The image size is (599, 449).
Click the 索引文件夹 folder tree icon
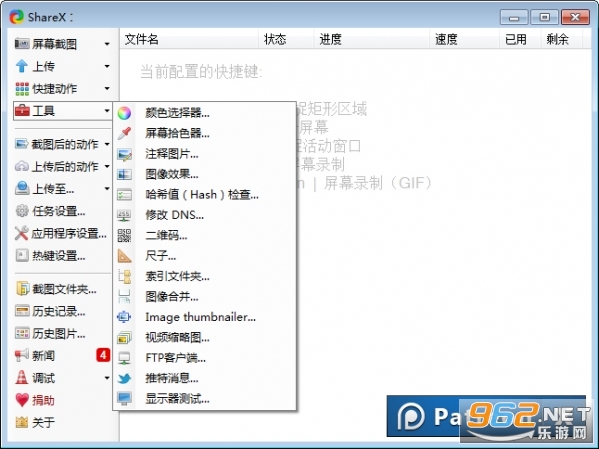124,276
